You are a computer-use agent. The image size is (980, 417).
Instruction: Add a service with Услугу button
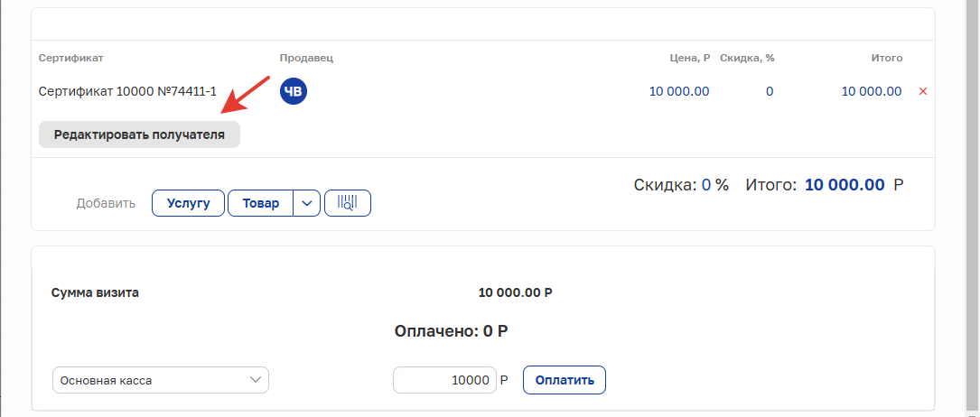[188, 203]
